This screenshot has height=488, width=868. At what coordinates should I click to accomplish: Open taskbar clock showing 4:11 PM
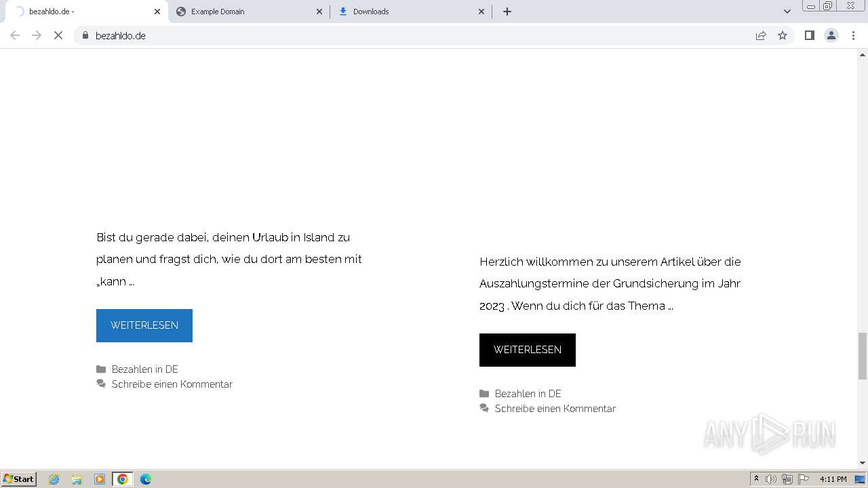pos(833,479)
